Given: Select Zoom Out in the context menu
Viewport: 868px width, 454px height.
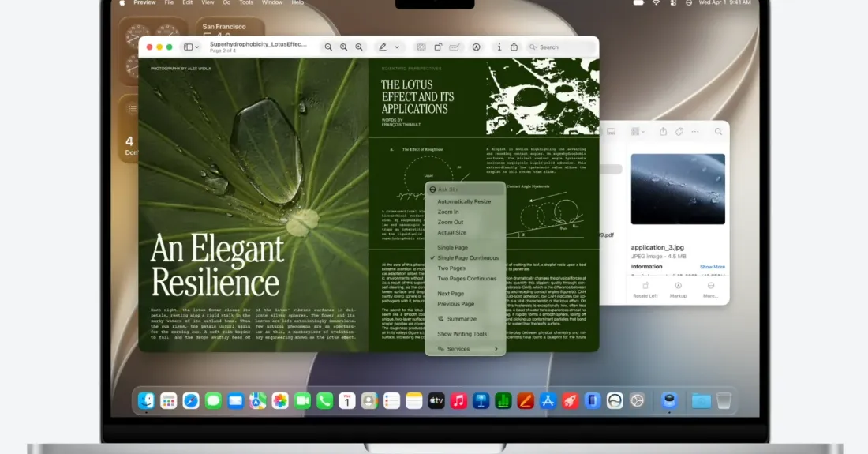Looking at the screenshot, I should pos(451,222).
